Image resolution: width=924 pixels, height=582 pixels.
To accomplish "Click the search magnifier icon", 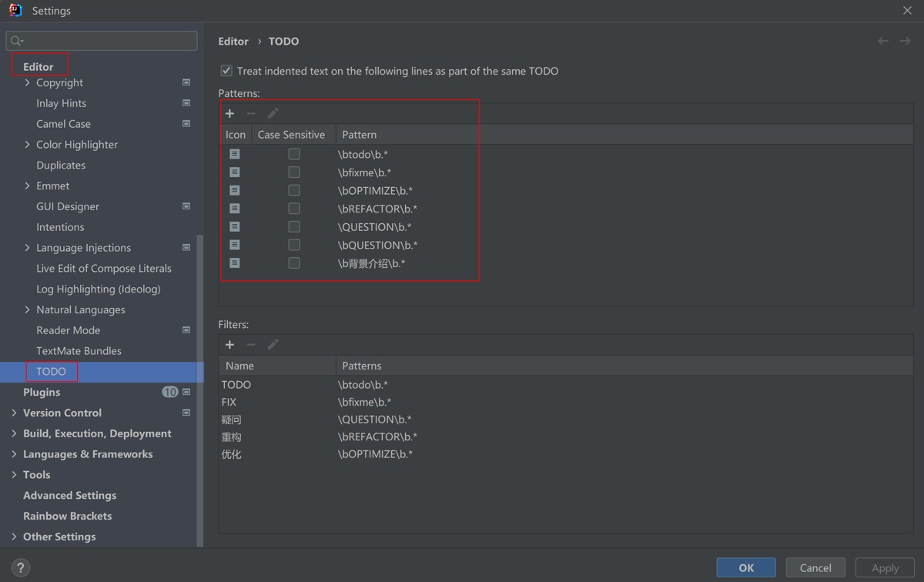I will click(x=16, y=41).
